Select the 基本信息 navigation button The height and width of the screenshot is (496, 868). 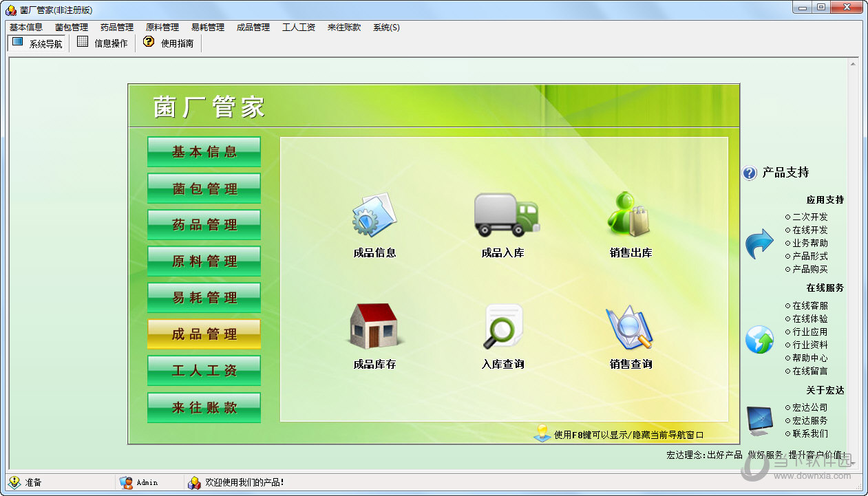[204, 152]
